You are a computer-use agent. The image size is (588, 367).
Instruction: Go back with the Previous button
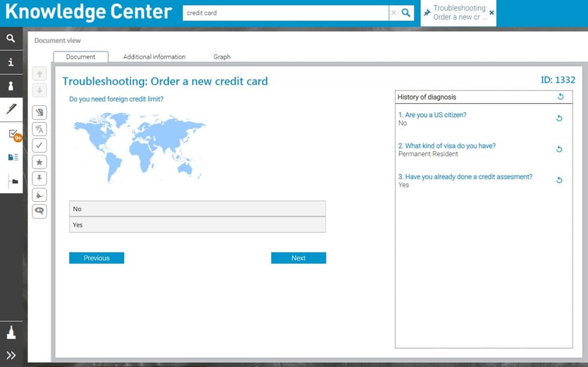coord(97,258)
